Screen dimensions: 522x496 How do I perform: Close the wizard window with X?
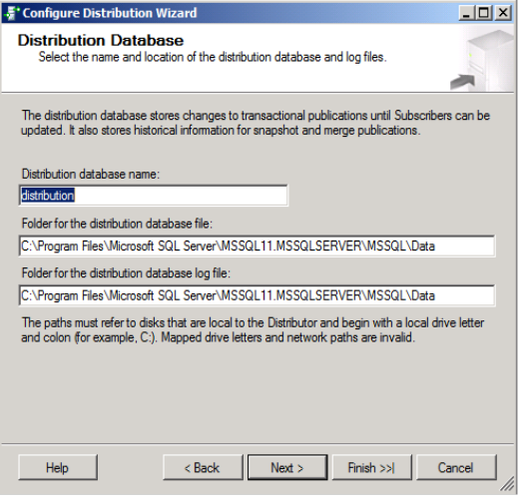503,13
